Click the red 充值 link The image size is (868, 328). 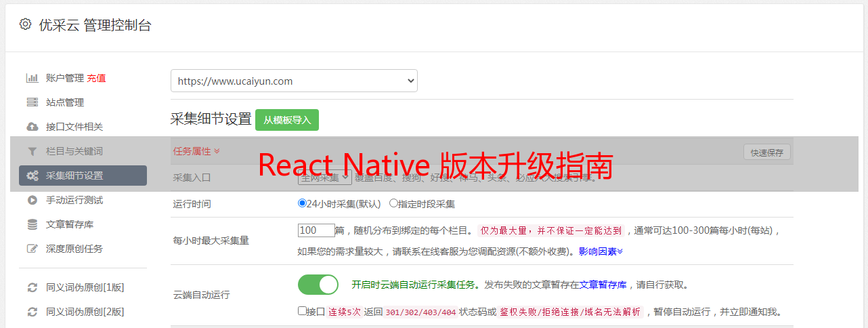[x=96, y=78]
